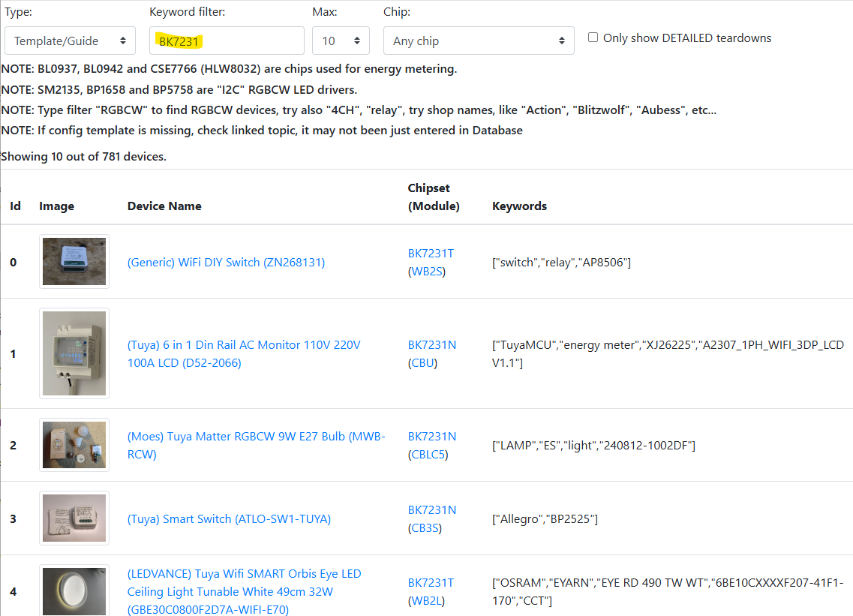Click the Id cell with value 2
This screenshot has width=853, height=616.
13,445
